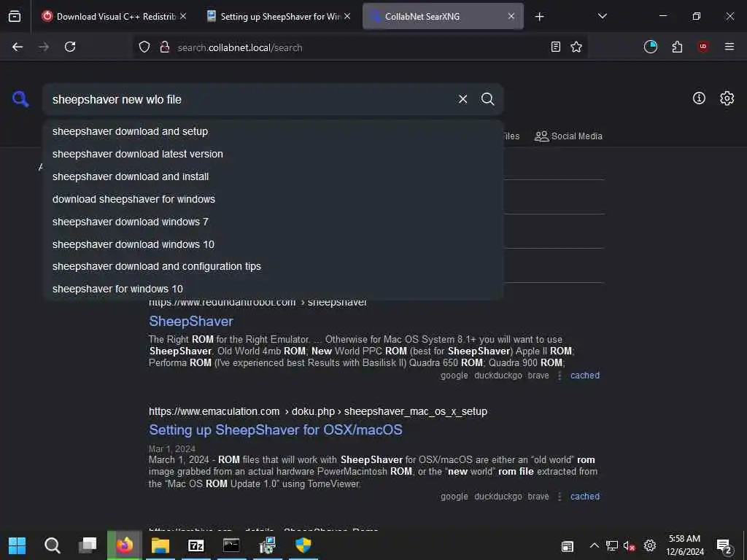Show hidden system tray icons
The width and height of the screenshot is (747, 560).
pyautogui.click(x=594, y=545)
